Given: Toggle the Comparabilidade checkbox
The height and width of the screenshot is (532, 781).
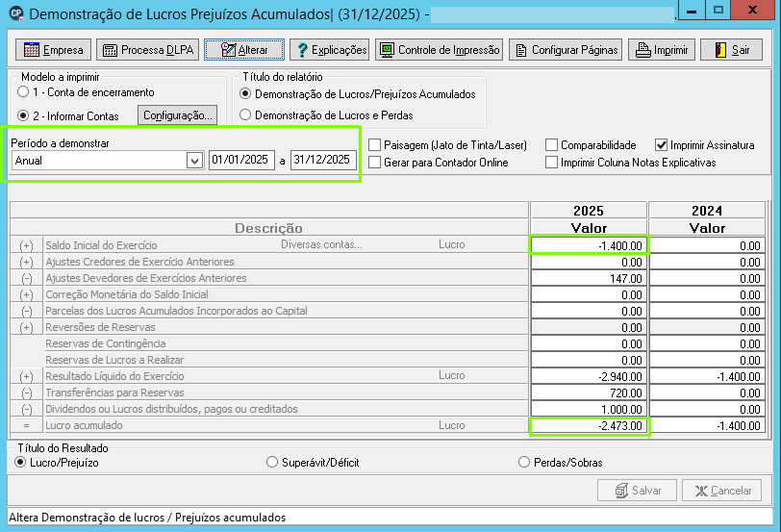Looking at the screenshot, I should pyautogui.click(x=551, y=145).
